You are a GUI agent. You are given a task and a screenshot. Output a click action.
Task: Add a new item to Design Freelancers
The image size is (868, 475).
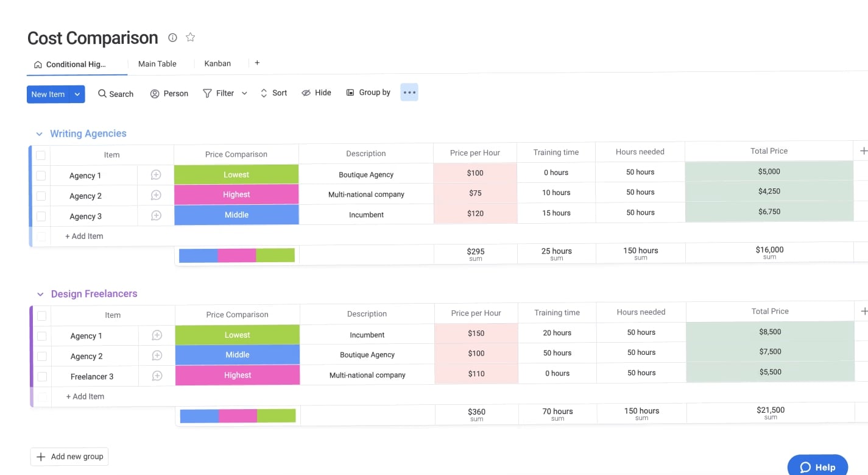pos(84,396)
